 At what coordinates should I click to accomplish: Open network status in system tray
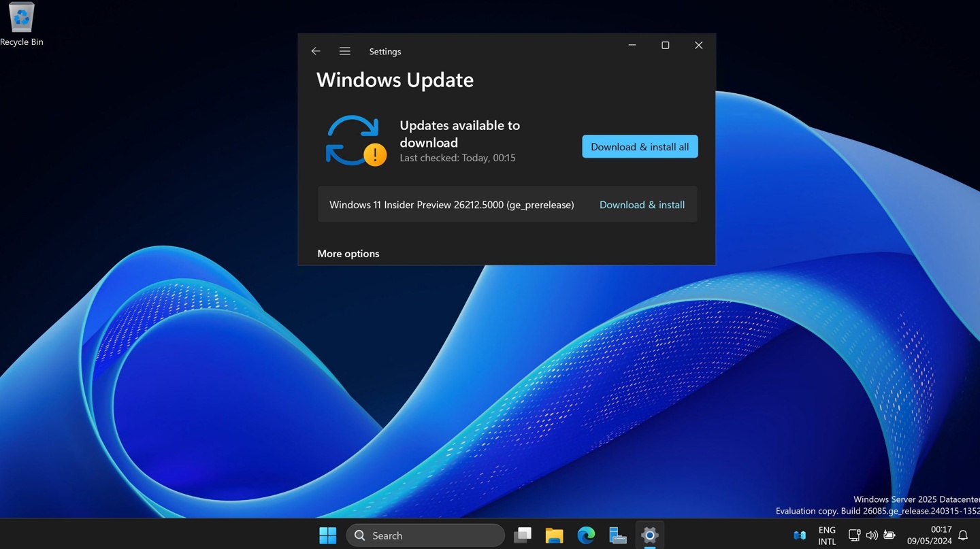click(854, 535)
